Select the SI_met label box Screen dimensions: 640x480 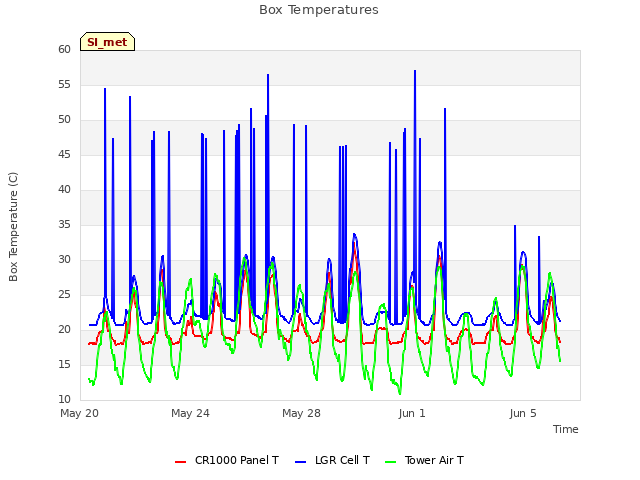tap(107, 42)
